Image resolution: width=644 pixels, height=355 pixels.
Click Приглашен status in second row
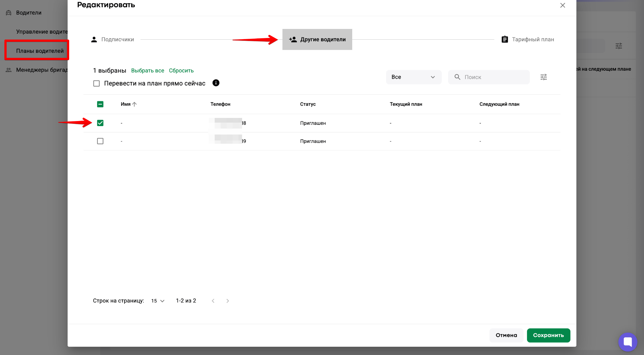(x=313, y=141)
